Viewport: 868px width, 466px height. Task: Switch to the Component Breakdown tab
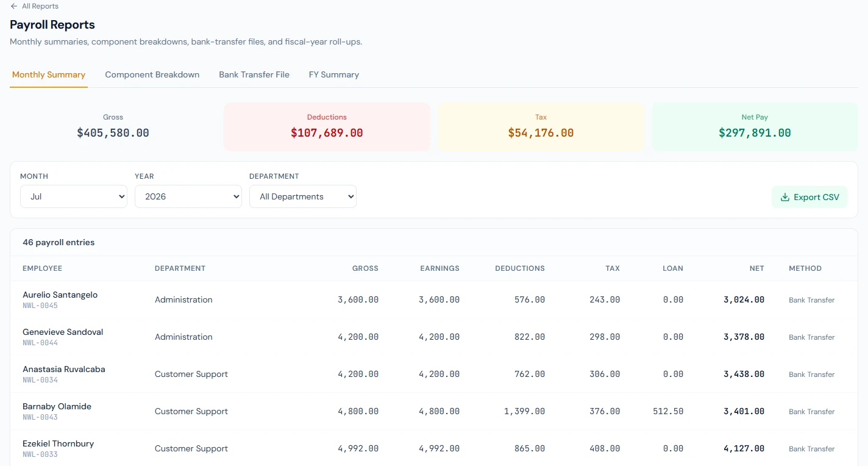coord(152,74)
